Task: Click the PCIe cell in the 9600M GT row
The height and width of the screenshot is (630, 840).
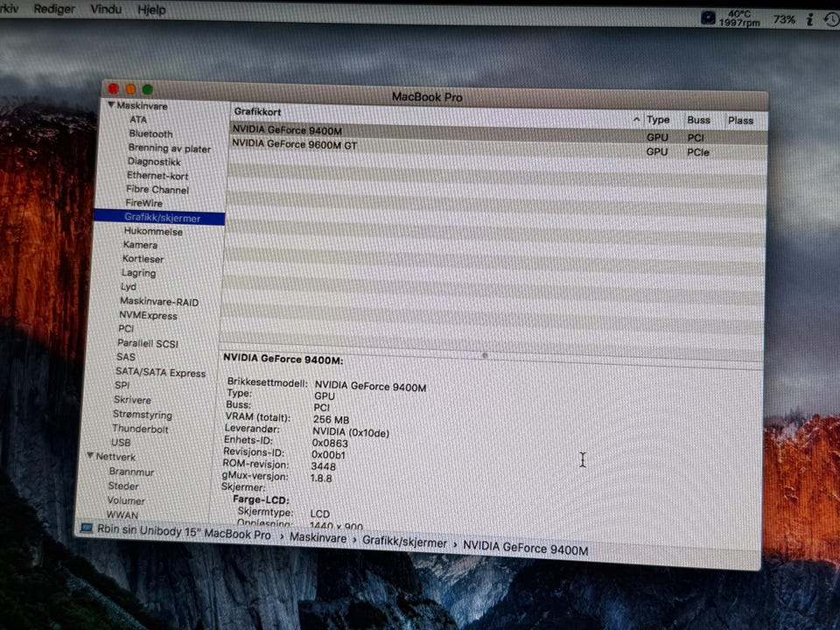Action: [698, 152]
